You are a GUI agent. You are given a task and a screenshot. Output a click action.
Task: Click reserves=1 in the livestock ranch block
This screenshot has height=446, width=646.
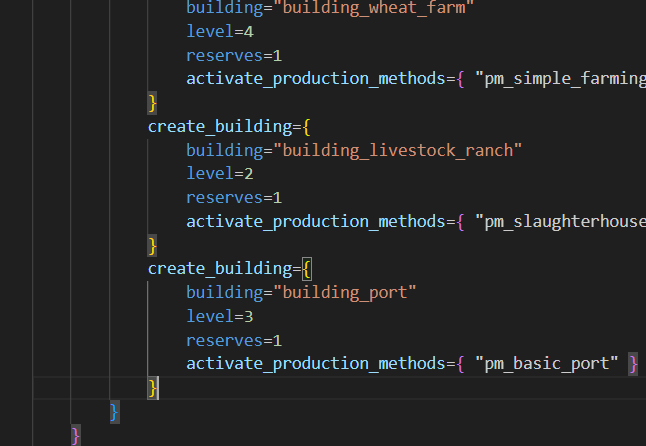pos(234,198)
